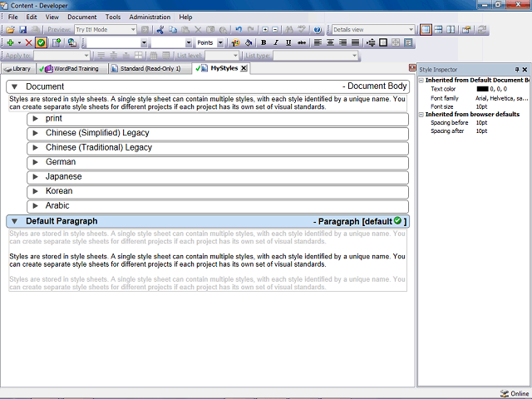532x399 pixels.
Task: Center align text
Action: point(330,42)
